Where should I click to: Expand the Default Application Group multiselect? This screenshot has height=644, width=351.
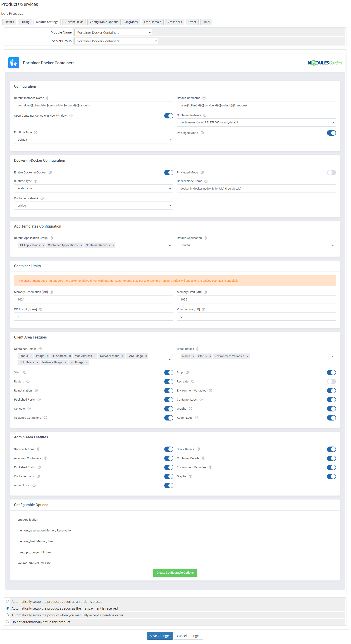pyautogui.click(x=170, y=245)
